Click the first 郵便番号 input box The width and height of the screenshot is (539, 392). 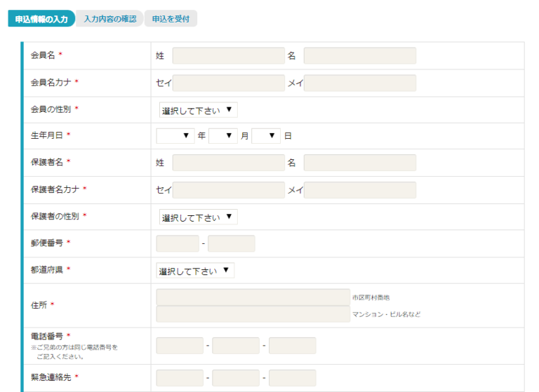(178, 244)
